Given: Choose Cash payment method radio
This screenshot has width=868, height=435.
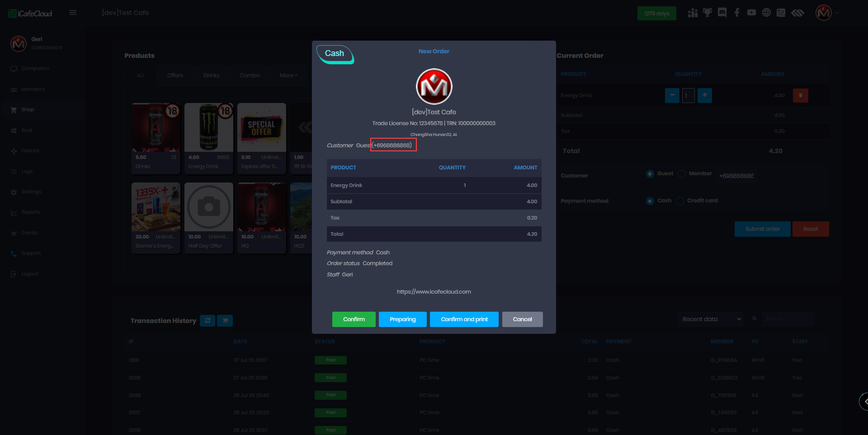Looking at the screenshot, I should (650, 201).
